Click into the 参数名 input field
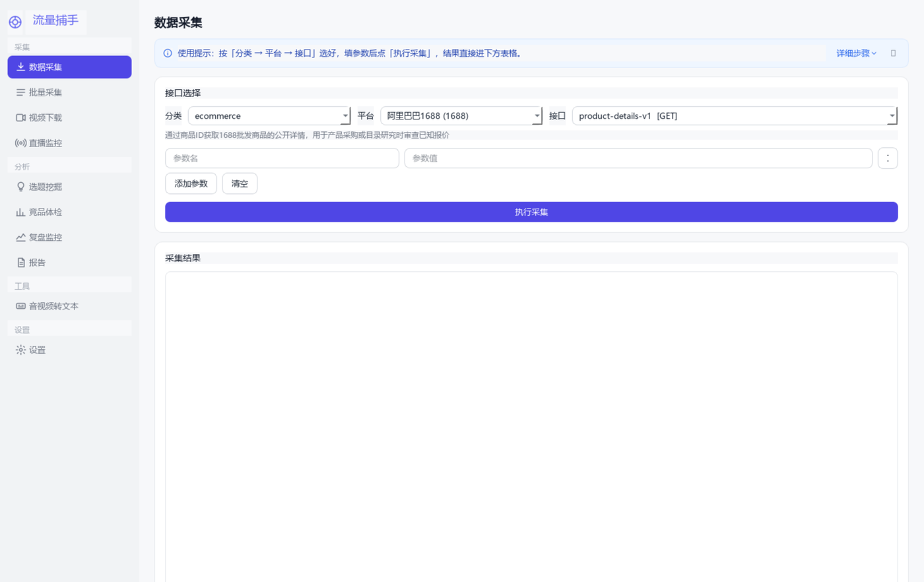The width and height of the screenshot is (924, 582). (282, 158)
